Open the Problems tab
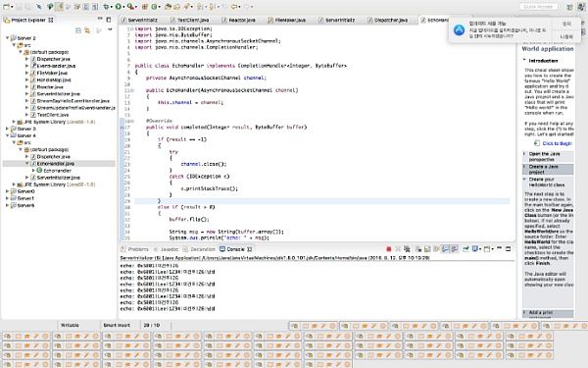This screenshot has width=588, height=368. click(x=135, y=249)
